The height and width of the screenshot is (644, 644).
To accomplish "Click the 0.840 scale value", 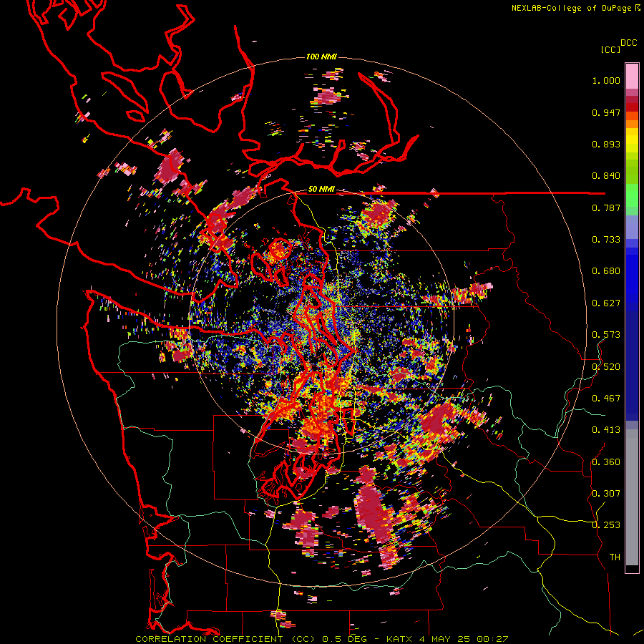I will click(x=606, y=176).
